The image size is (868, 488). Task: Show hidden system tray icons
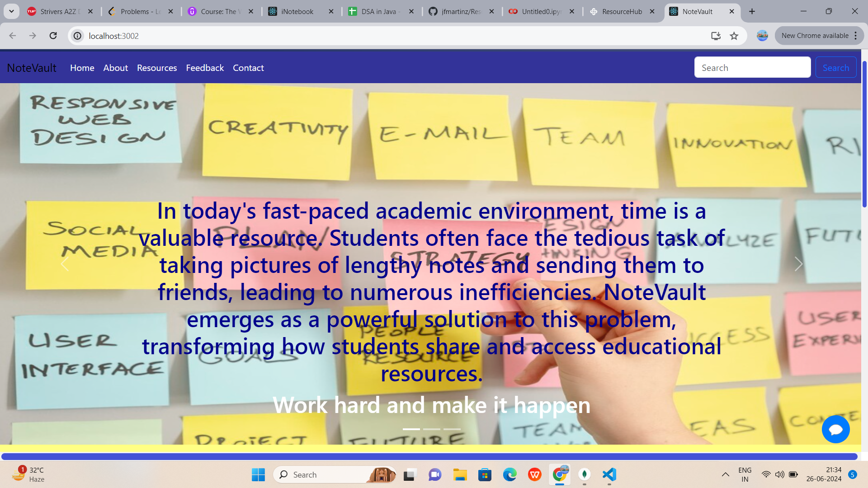pyautogui.click(x=725, y=474)
